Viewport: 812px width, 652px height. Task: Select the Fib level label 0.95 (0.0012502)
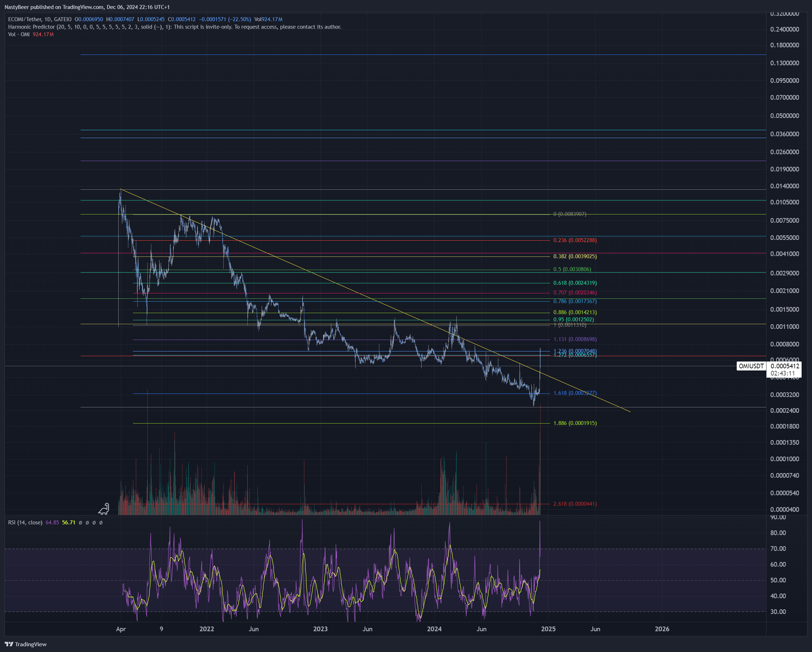[573, 320]
